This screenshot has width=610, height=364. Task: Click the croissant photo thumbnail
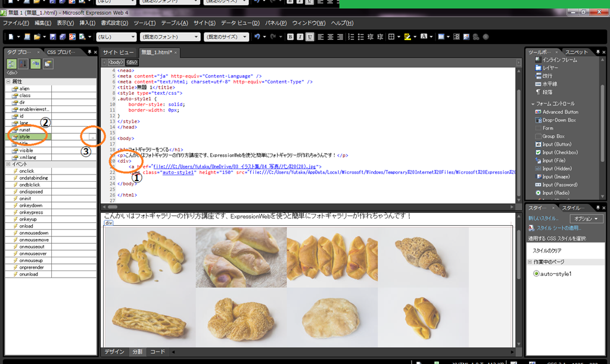pyautogui.click(x=423, y=257)
